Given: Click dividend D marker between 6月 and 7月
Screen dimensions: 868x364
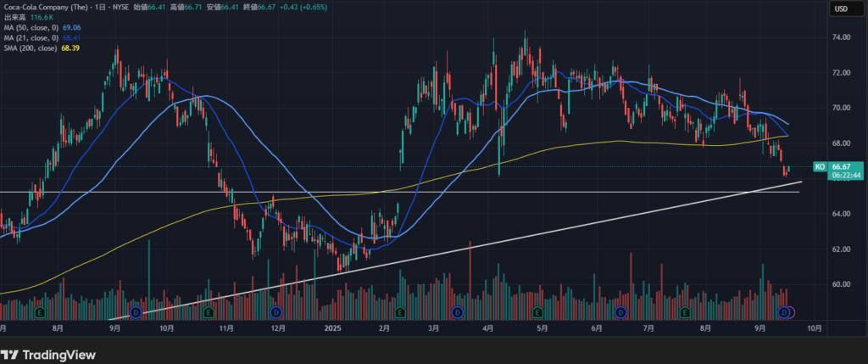Looking at the screenshot, I should pyautogui.click(x=621, y=312).
